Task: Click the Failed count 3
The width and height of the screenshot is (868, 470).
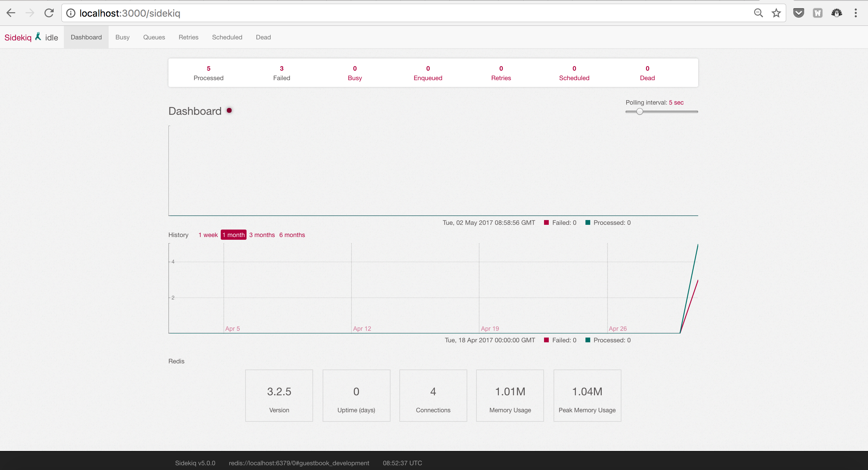Action: 282,68
